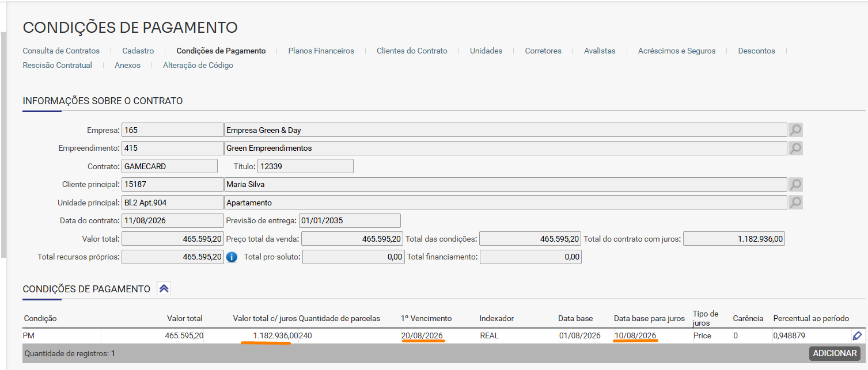Click the Price interest type cell
The width and height of the screenshot is (868, 370).
[702, 335]
